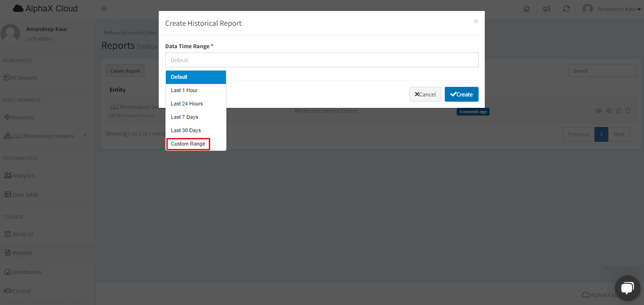The height and width of the screenshot is (305, 644).
Task: Close the dialog with the X icon
Action: click(x=476, y=21)
